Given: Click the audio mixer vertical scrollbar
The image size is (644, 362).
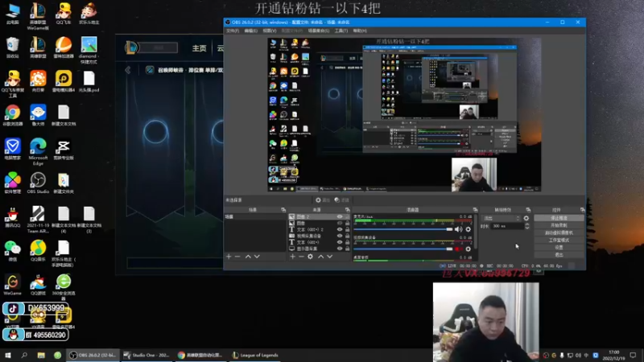Looking at the screenshot, I should (x=476, y=232).
